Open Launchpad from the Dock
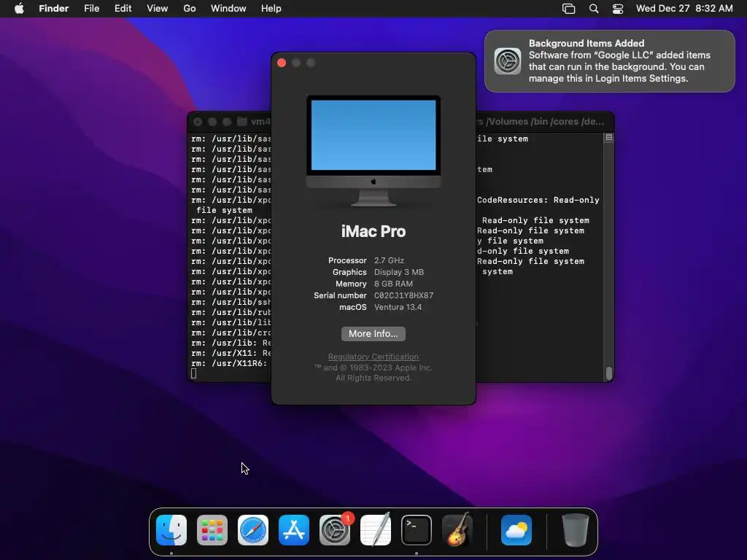 click(x=212, y=530)
